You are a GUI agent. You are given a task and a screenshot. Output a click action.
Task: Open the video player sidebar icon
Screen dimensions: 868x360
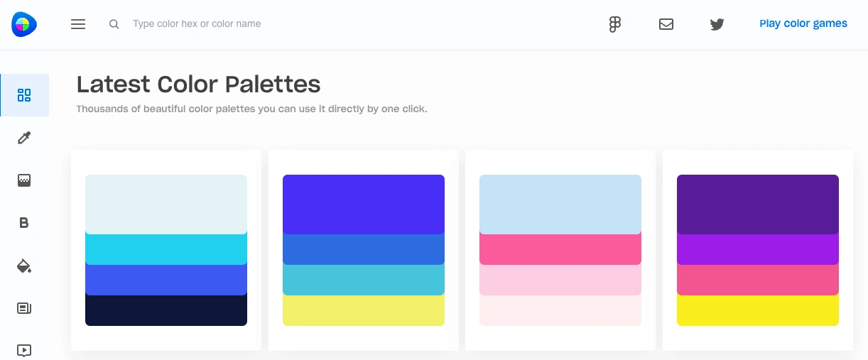point(24,350)
